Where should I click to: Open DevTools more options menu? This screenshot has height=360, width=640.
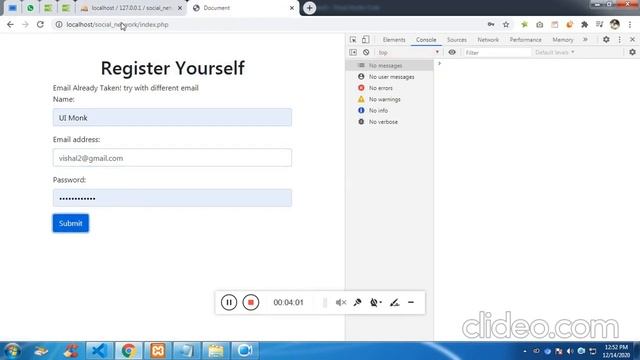tap(620, 40)
